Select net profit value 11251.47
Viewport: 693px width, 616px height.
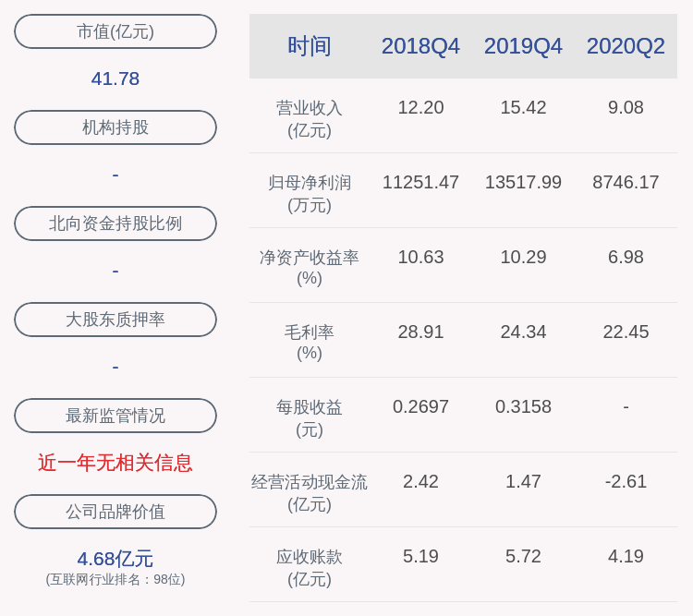point(420,182)
